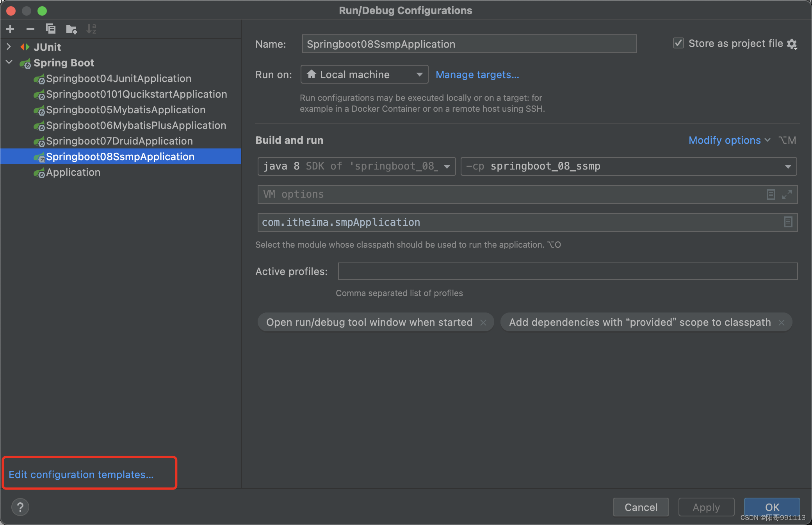
Task: Click into the Active profiles input field
Action: 567,271
